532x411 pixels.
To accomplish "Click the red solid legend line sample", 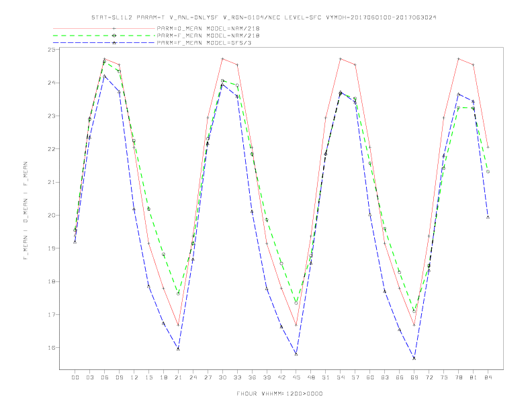I will [x=104, y=28].
